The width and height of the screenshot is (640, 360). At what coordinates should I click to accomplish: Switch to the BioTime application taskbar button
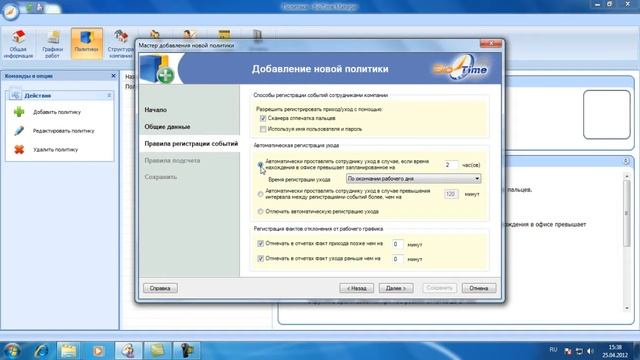point(128,351)
